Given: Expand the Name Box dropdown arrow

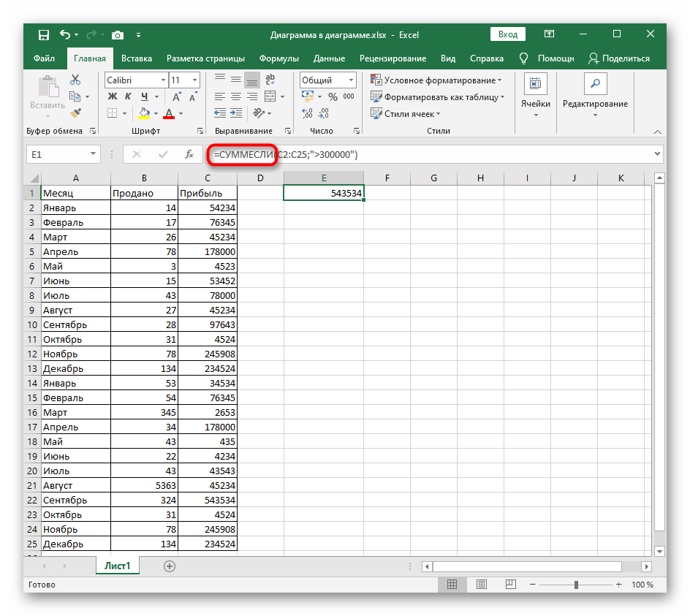Looking at the screenshot, I should pyautogui.click(x=93, y=154).
